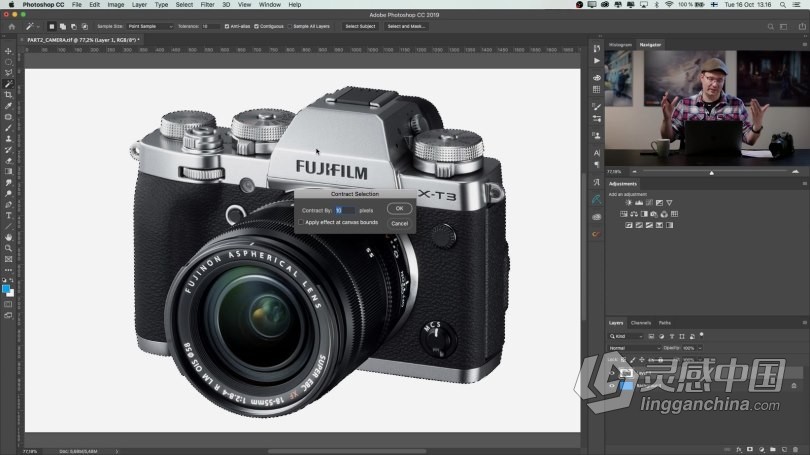Select the Move tool
This screenshot has width=810, height=455.
click(x=8, y=51)
